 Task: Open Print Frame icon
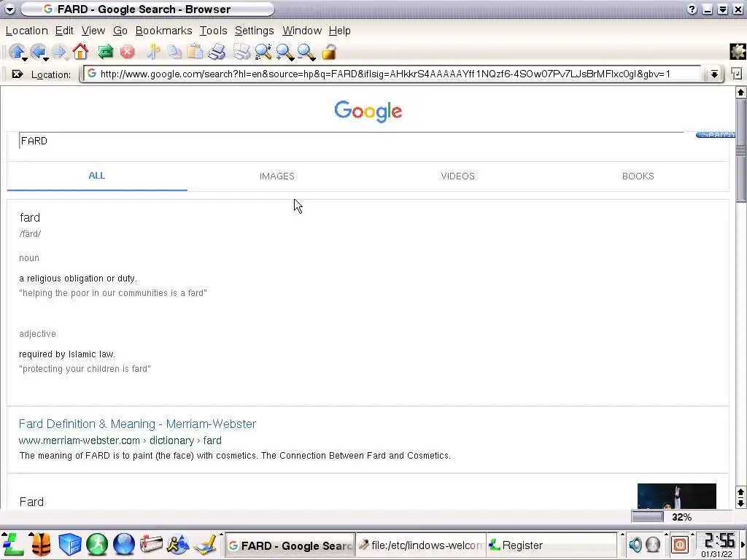(241, 52)
